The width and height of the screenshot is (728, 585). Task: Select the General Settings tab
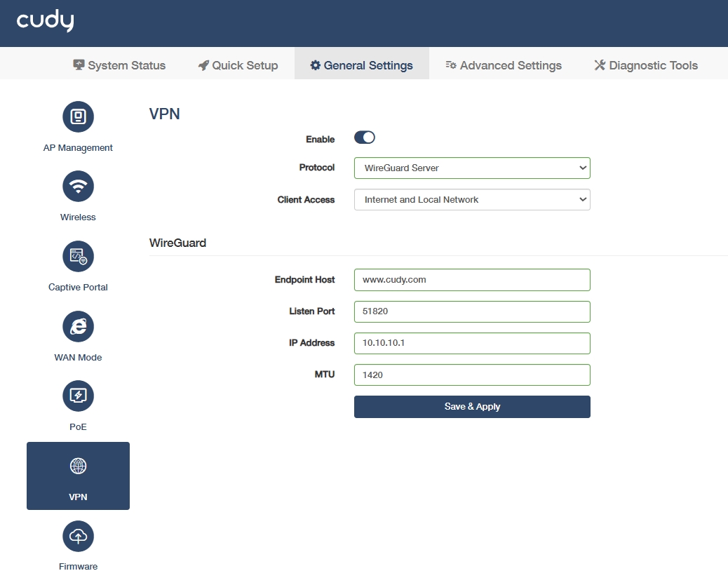[x=362, y=65]
